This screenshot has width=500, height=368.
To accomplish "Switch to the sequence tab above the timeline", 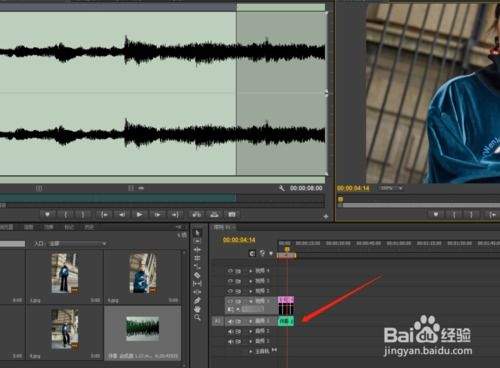I will pos(224,227).
